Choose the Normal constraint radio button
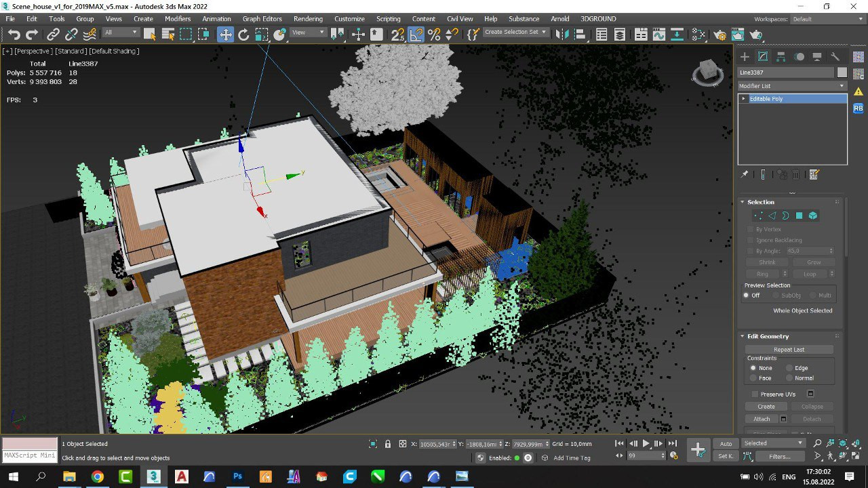Screen dimensions: 868x488 tap(789, 378)
